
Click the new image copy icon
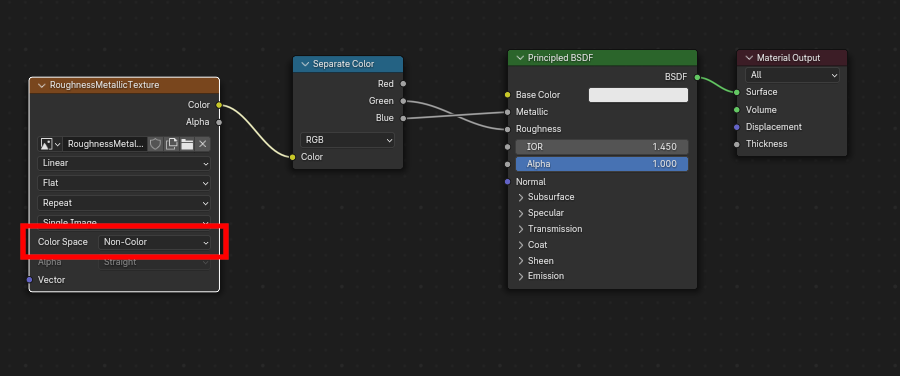point(171,144)
